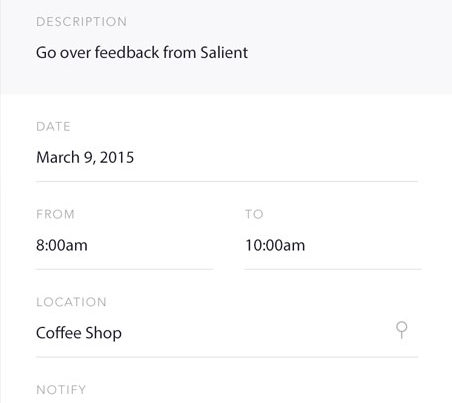The height and width of the screenshot is (403, 452).
Task: Click the word Shop in the location
Action: 104,333
